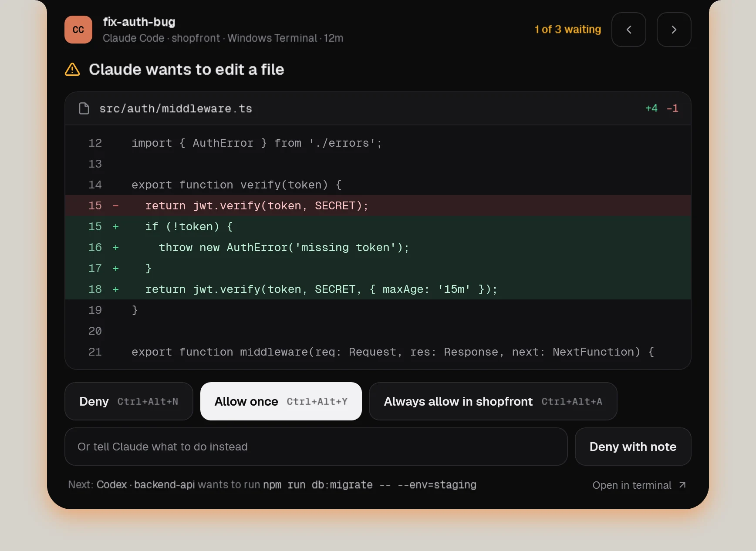Focus the 'Or tell Claude what to do instead' field
756x551 pixels.
point(316,447)
